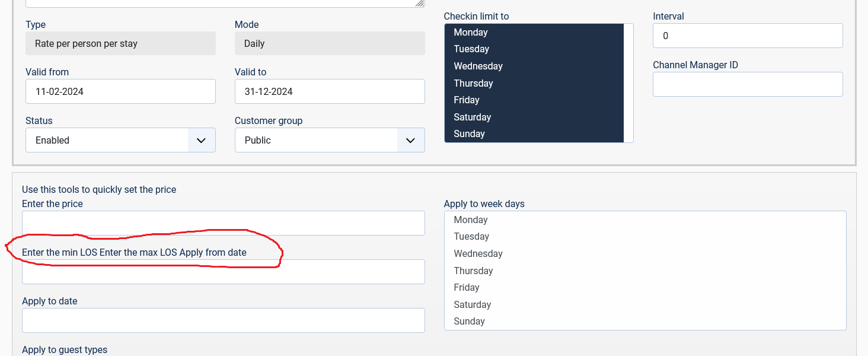The height and width of the screenshot is (356, 868).
Task: Click the Valid to date field
Action: coord(330,91)
